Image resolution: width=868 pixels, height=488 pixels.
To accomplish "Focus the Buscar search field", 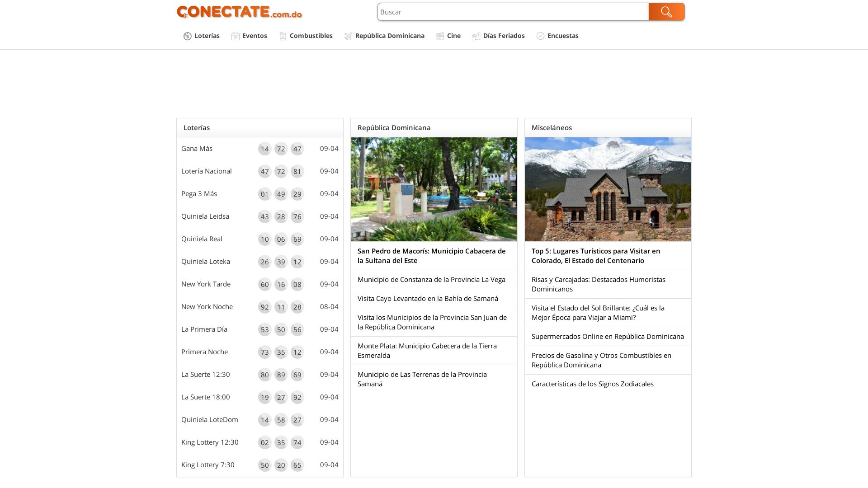I will tap(513, 12).
